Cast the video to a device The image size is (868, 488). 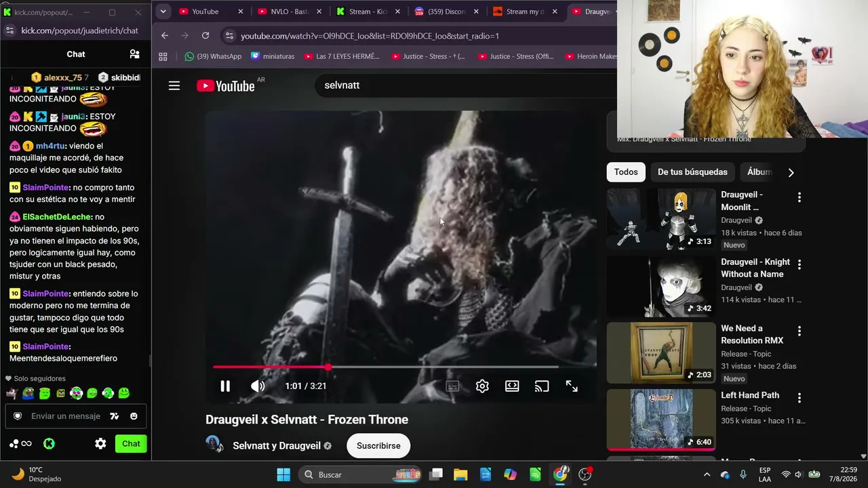pyautogui.click(x=542, y=386)
